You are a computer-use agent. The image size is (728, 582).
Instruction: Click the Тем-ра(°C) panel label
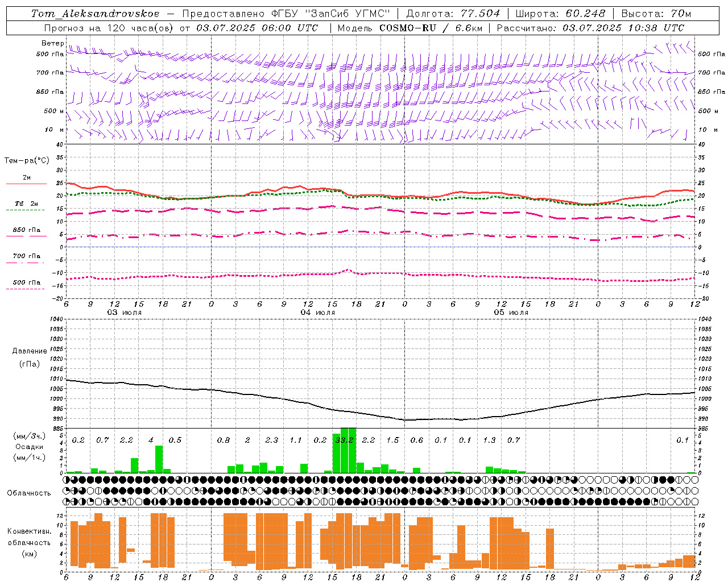pos(27,161)
